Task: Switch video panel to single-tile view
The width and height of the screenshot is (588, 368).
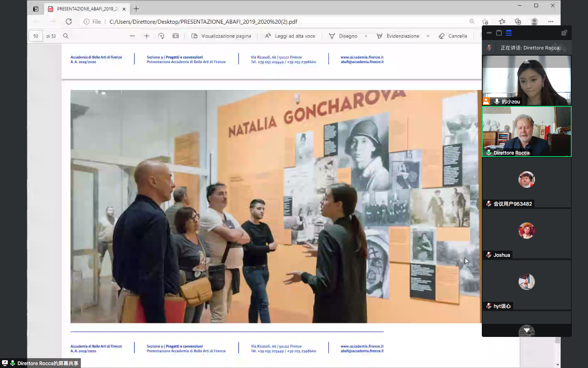Action: tap(499, 33)
